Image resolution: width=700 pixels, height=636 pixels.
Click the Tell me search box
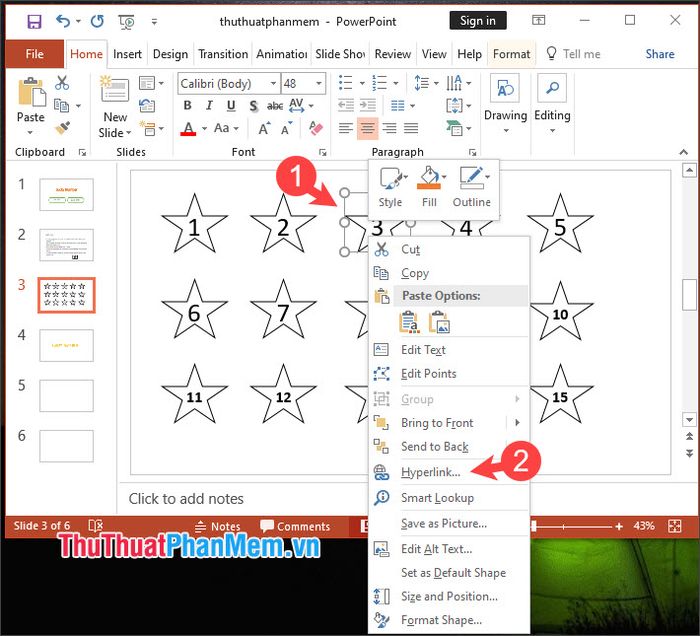click(x=574, y=54)
